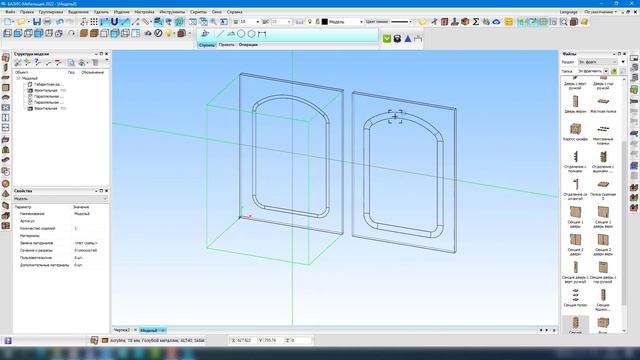640x360 pixels.
Task: Click the blue triangle icon next to the sketch toolbar
Action: 407,39
